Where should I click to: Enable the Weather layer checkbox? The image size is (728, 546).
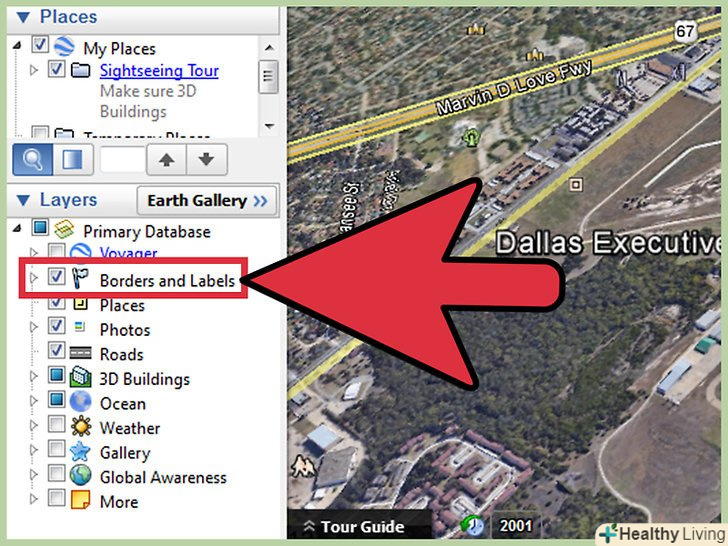(x=57, y=424)
